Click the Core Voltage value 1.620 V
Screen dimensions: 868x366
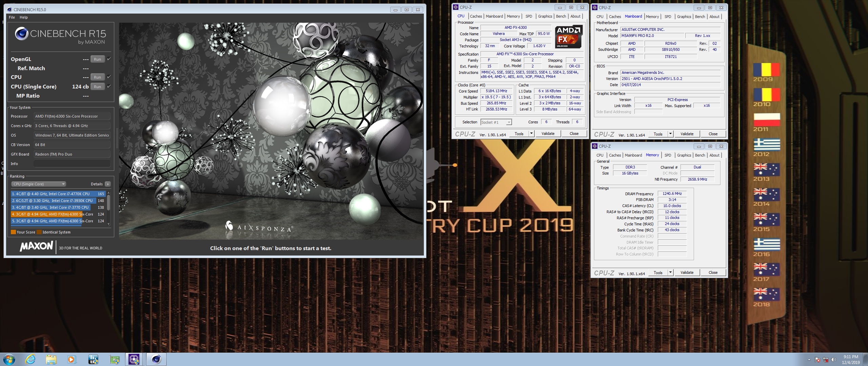tap(539, 46)
